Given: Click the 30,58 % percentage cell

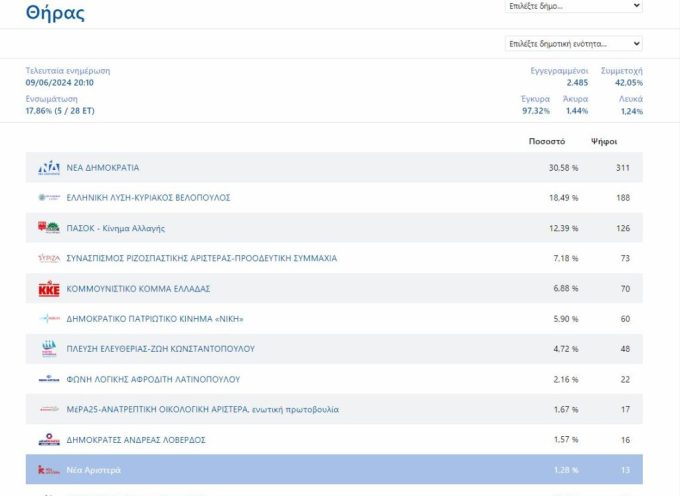Looking at the screenshot, I should (563, 167).
